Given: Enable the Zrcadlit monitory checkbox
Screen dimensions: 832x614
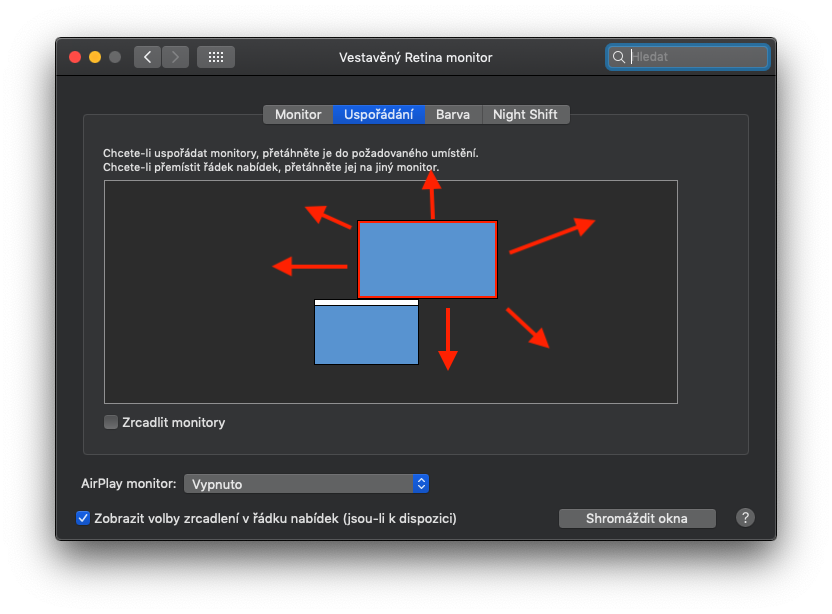Looking at the screenshot, I should click(x=111, y=422).
